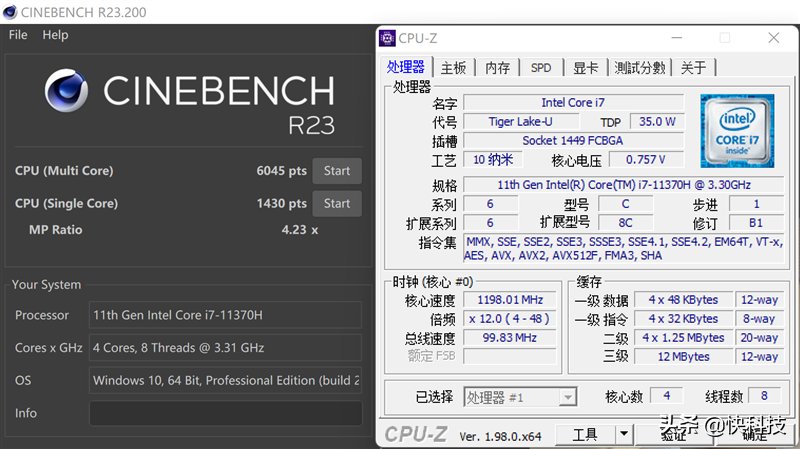The width and height of the screenshot is (800, 449).
Task: Click the 倍频 value x 12.0 ( 4 - 48 )
Action: pos(510,319)
